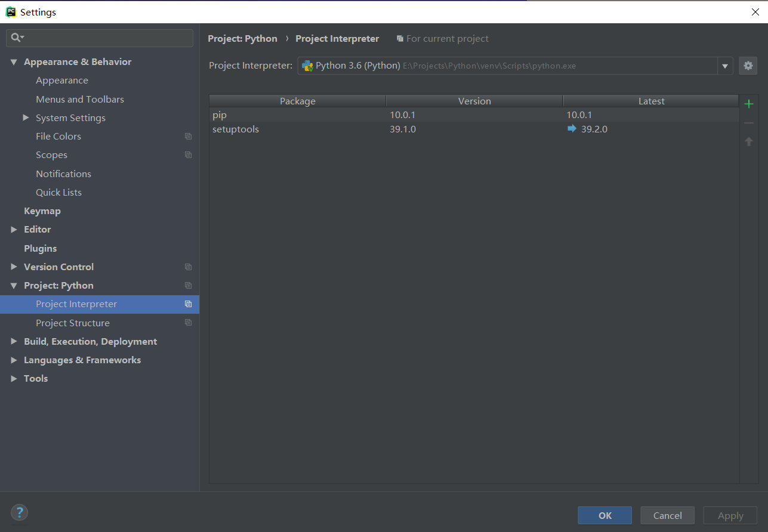Click the upgrade package arrow icon

[749, 141]
